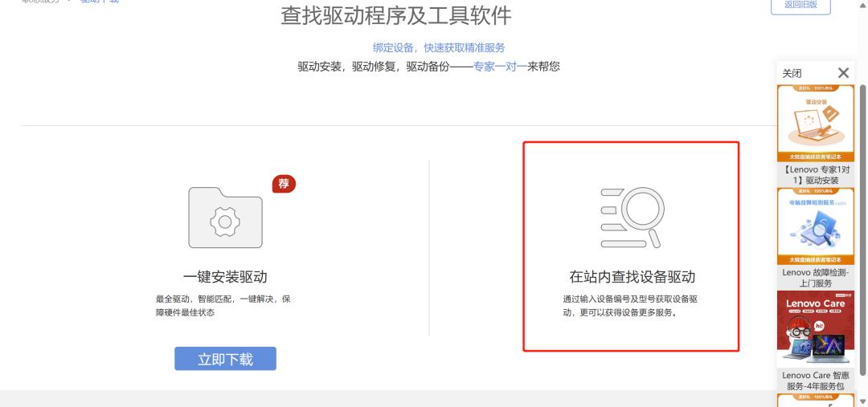Click the 立即下载 download button
The width and height of the screenshot is (868, 407).
tap(225, 359)
